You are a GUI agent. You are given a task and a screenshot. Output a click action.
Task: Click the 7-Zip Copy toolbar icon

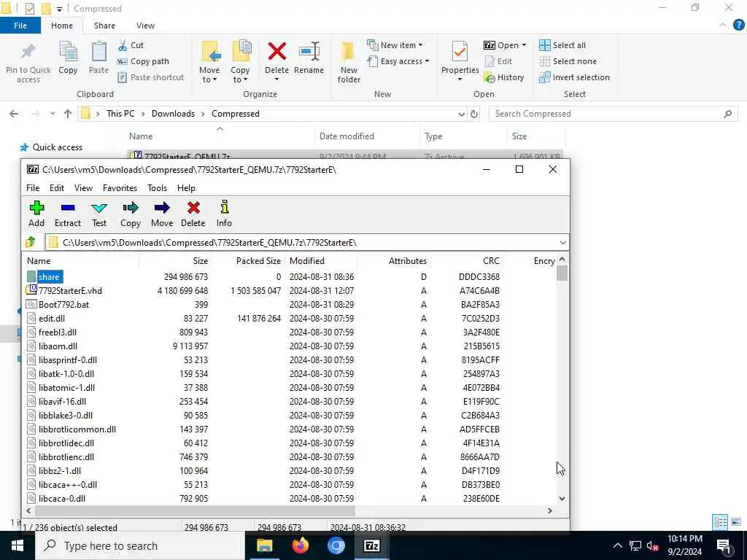click(x=130, y=214)
